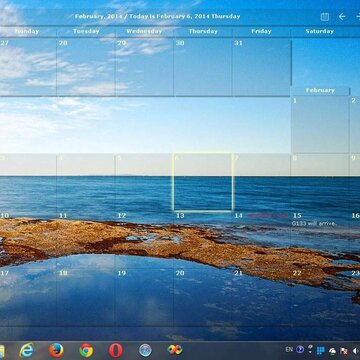
Task: Click the day 19 calendar cell
Action: pos(144,297)
